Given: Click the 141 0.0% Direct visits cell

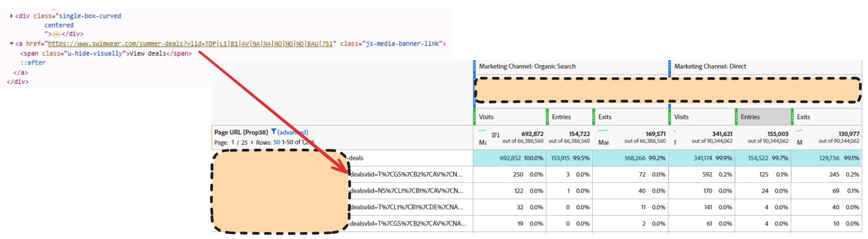Looking at the screenshot, I should click(701, 207).
